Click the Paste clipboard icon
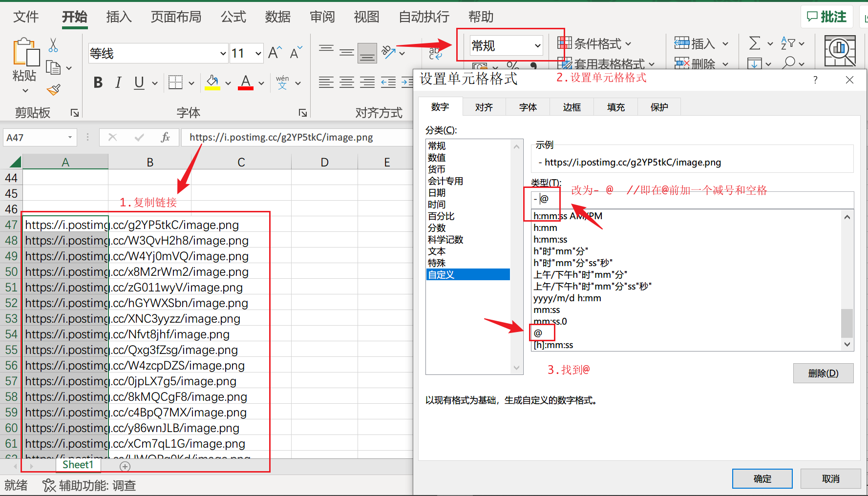 coord(26,52)
